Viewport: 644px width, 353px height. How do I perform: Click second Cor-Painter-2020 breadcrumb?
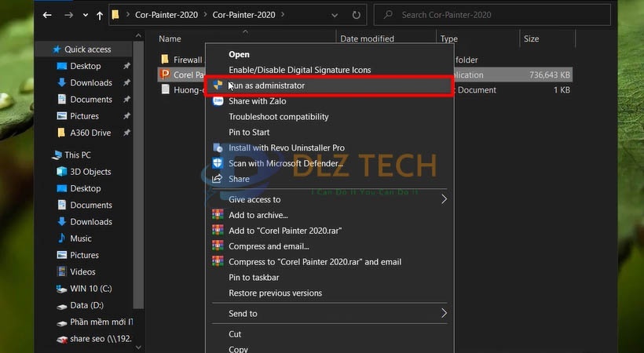pos(243,15)
